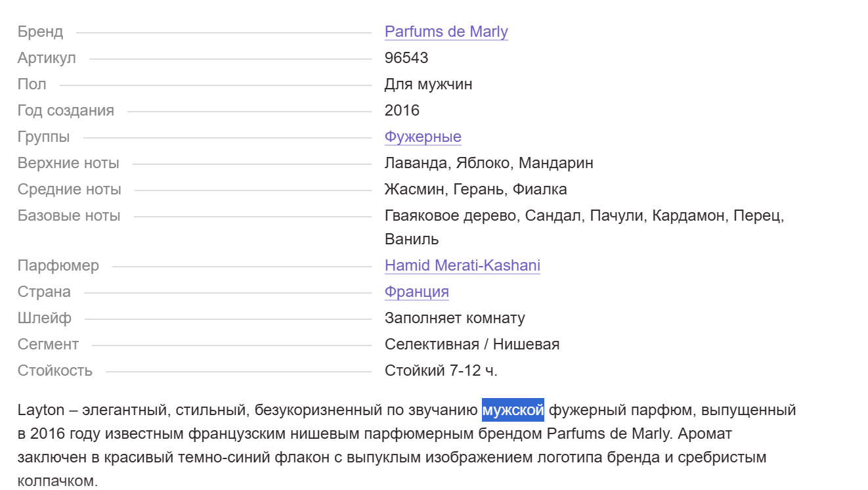Click the Стойкий 7-12 ч. longevity value
Screen dimensions: 868x490
[441, 370]
